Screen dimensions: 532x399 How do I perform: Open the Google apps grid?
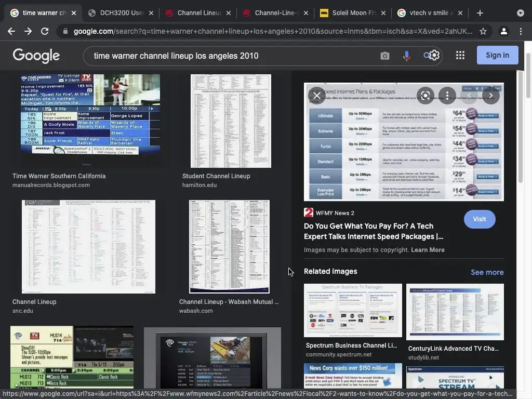(x=460, y=55)
